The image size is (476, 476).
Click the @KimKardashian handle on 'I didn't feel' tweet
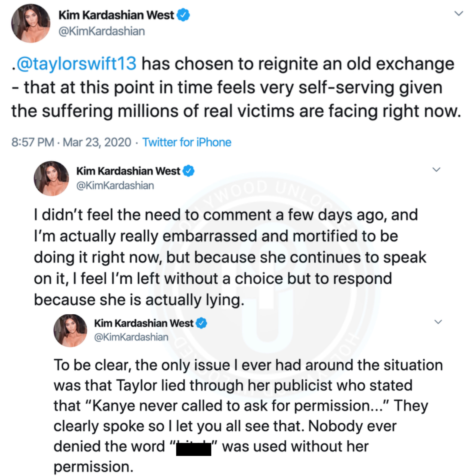point(115,186)
